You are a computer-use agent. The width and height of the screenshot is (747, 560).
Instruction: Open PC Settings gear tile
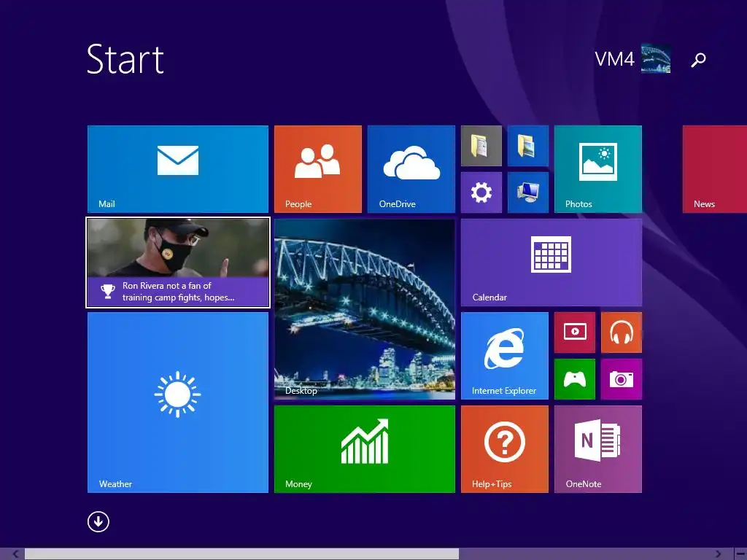[481, 192]
